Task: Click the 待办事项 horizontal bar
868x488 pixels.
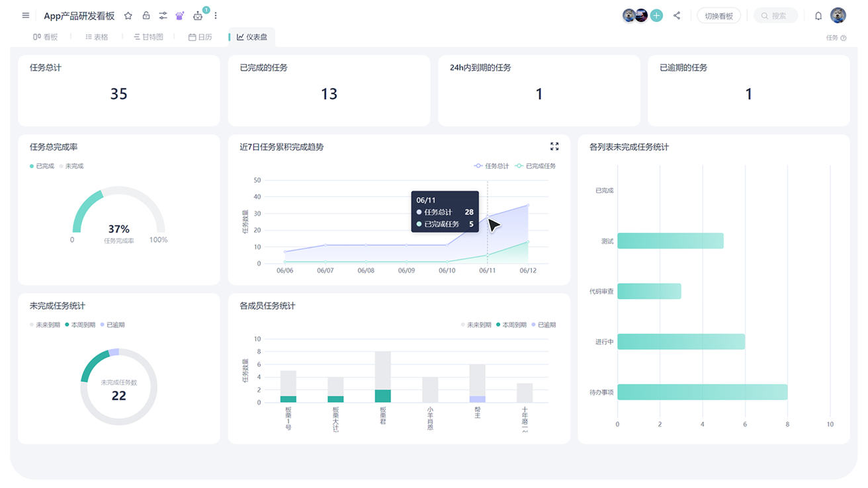Action: [702, 391]
